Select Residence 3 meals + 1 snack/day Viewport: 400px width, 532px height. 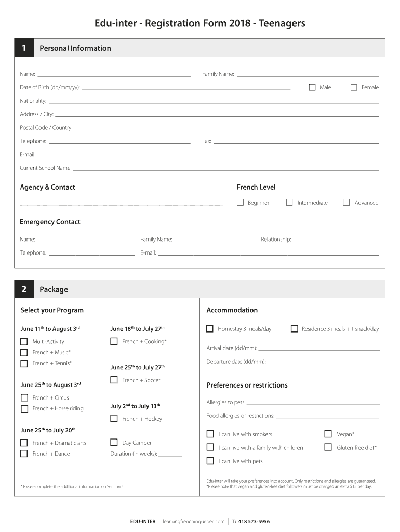coord(294,329)
